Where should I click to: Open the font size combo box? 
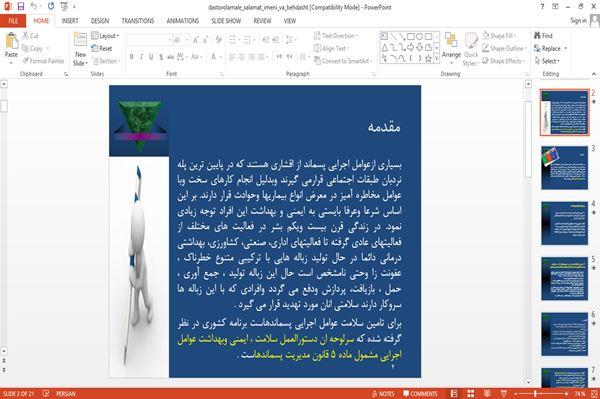(x=181, y=40)
